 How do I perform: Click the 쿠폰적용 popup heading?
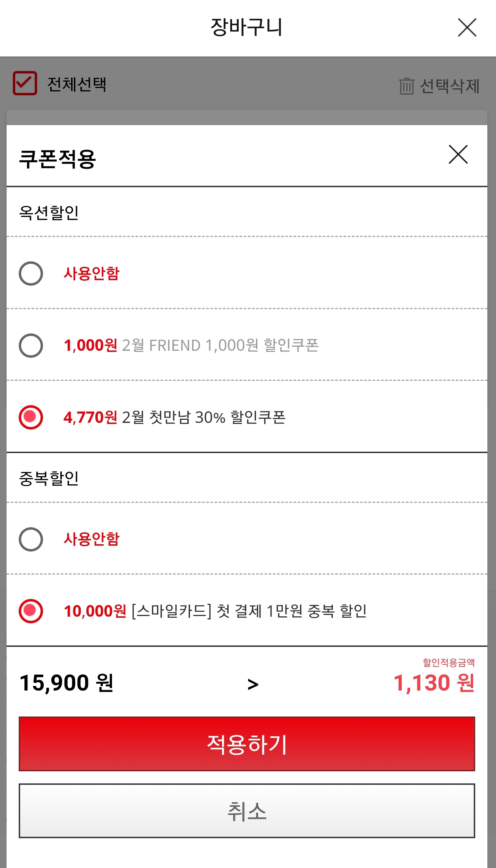tap(58, 159)
